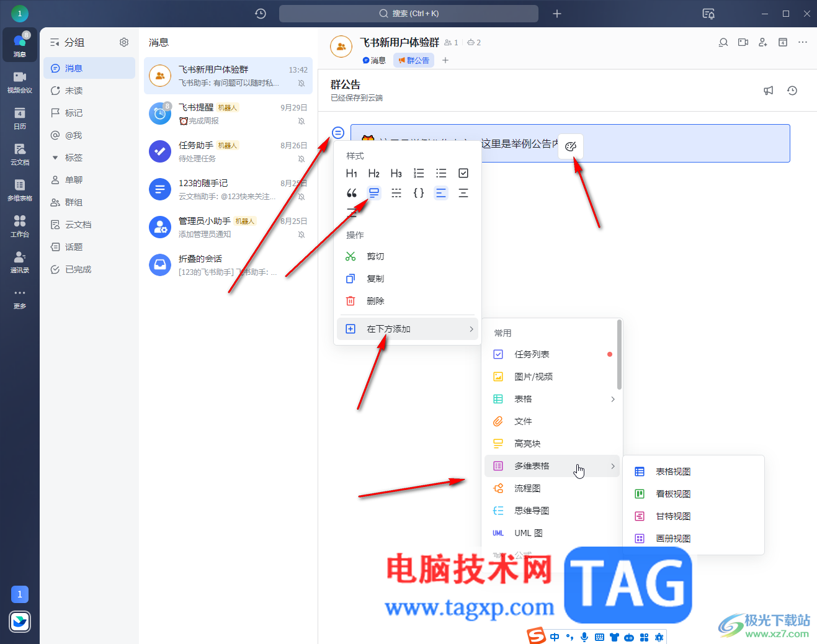Show 更多 apps in the app sidebar
The height and width of the screenshot is (644, 817).
pos(20,298)
